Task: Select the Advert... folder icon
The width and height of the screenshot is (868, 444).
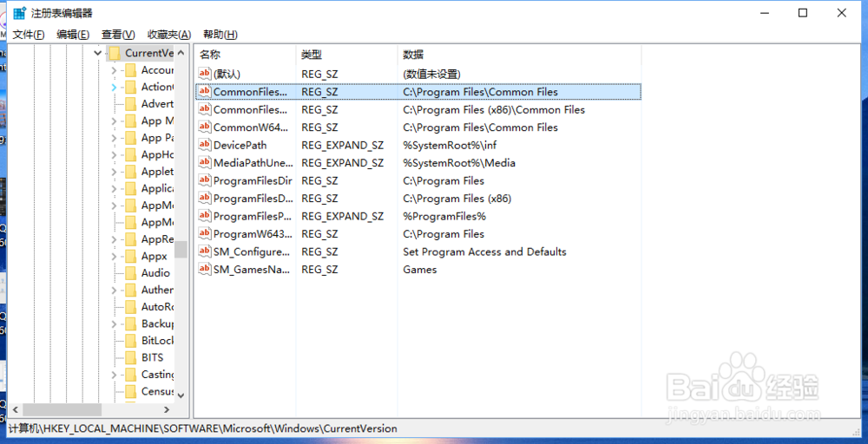Action: [131, 104]
